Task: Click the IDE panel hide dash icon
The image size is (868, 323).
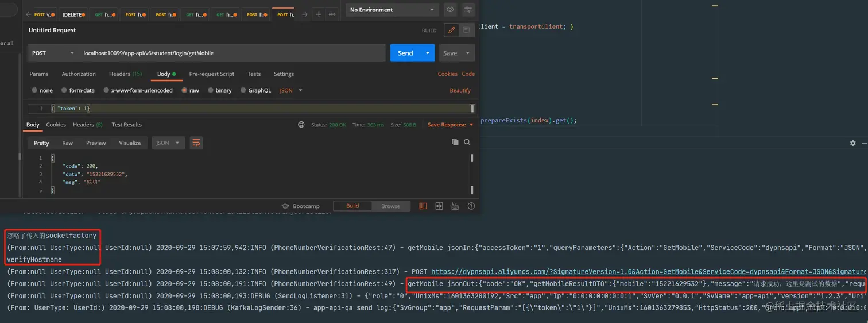Action: tap(863, 143)
